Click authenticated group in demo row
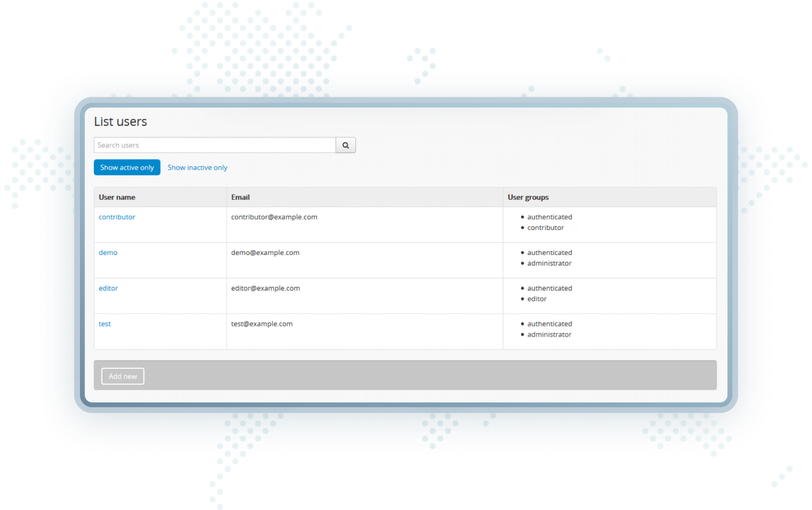812x510 pixels. (549, 252)
